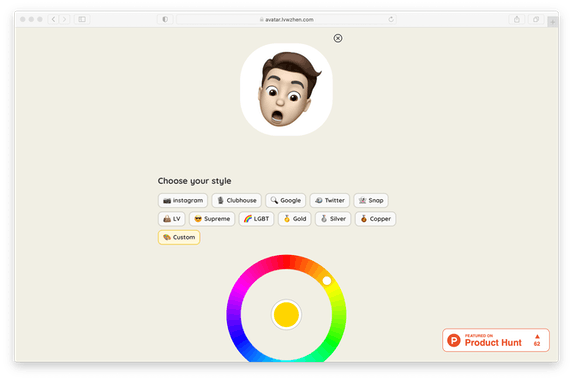This screenshot has width=573, height=380.
Task: Click the yellow center color swatch
Action: click(x=286, y=314)
